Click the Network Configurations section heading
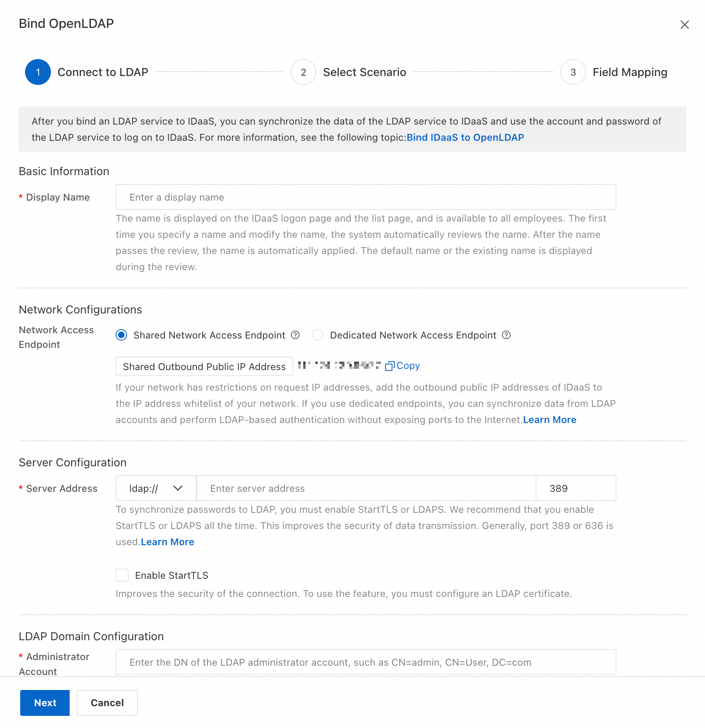705x728 pixels. tap(80, 310)
